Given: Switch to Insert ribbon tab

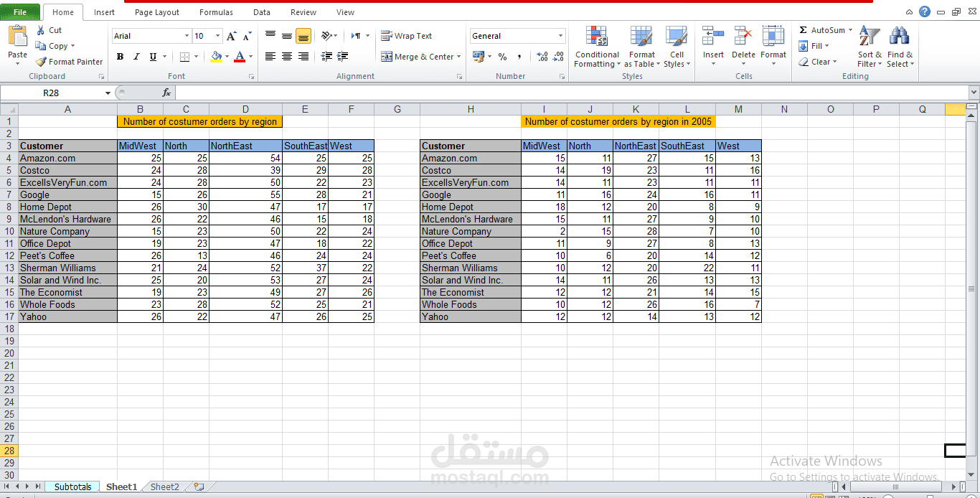Looking at the screenshot, I should click(x=104, y=12).
